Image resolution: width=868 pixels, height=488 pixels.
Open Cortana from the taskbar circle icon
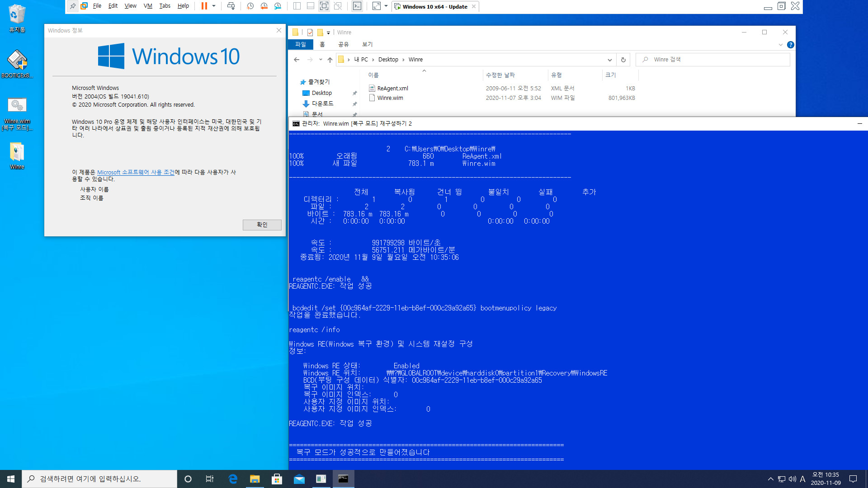coord(188,479)
